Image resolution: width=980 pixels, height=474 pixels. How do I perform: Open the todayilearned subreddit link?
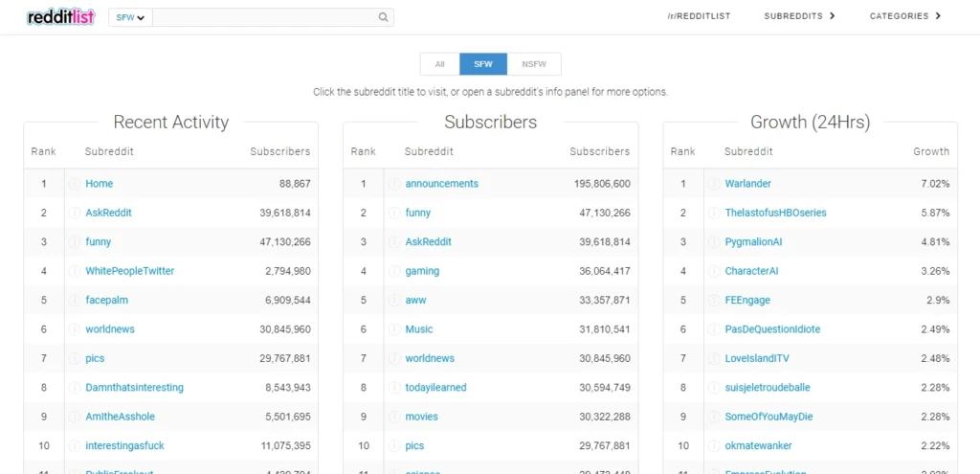click(x=435, y=388)
